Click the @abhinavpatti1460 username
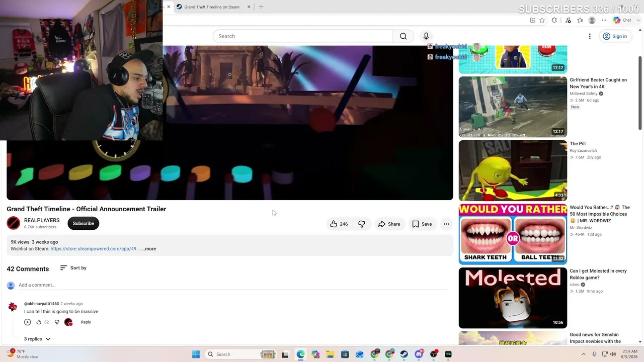Viewport: 644px width, 362px height. point(42,304)
